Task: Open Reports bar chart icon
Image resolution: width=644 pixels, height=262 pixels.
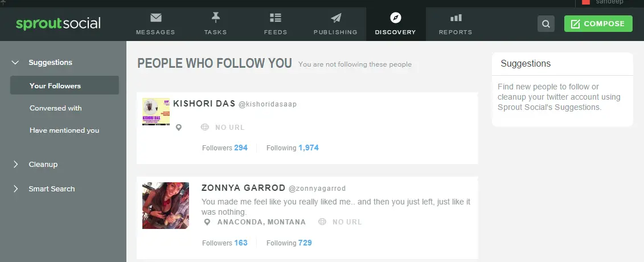Action: pyautogui.click(x=456, y=18)
